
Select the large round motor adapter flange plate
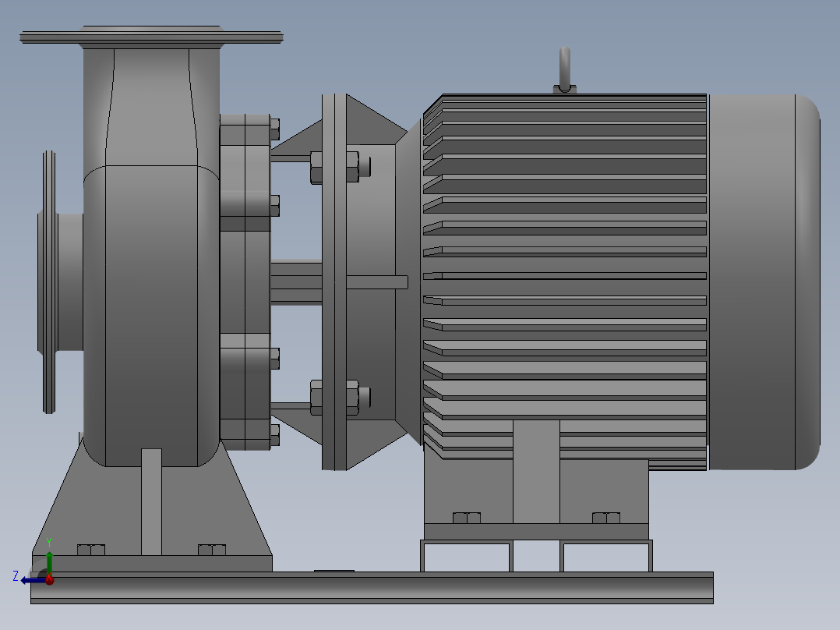[334, 282]
